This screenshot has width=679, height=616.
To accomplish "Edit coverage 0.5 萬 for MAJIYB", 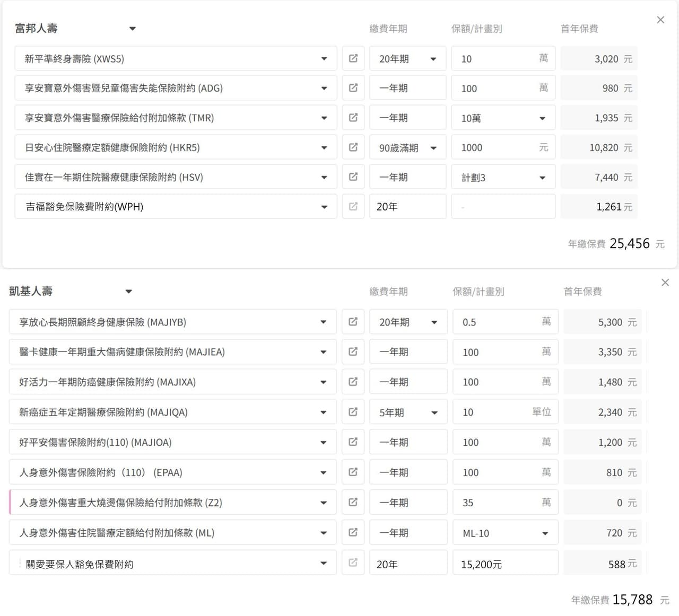I will click(x=506, y=322).
